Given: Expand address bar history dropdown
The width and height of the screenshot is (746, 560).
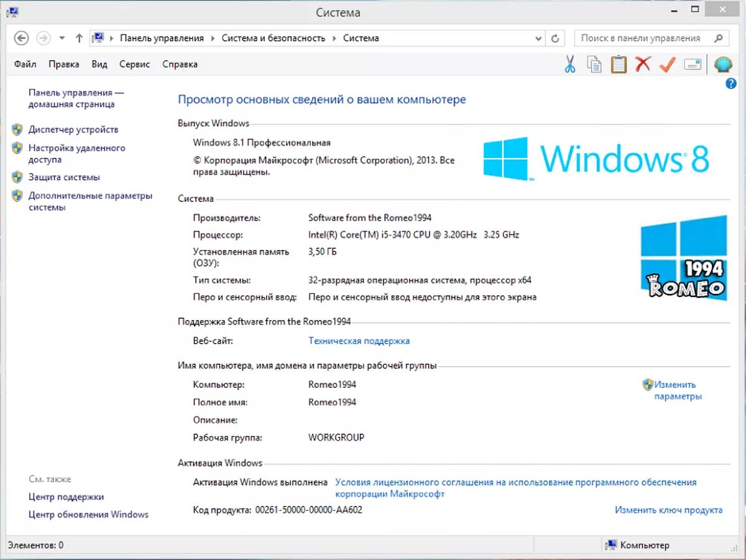Looking at the screenshot, I should 538,38.
